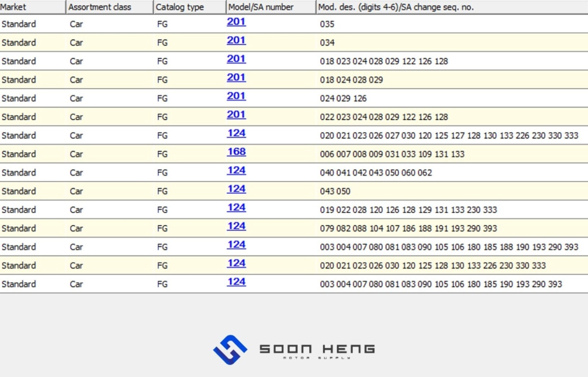Screen dimensions: 588x377
Task: Open model 201 link for 018 024 028 029
Action: click(236, 77)
